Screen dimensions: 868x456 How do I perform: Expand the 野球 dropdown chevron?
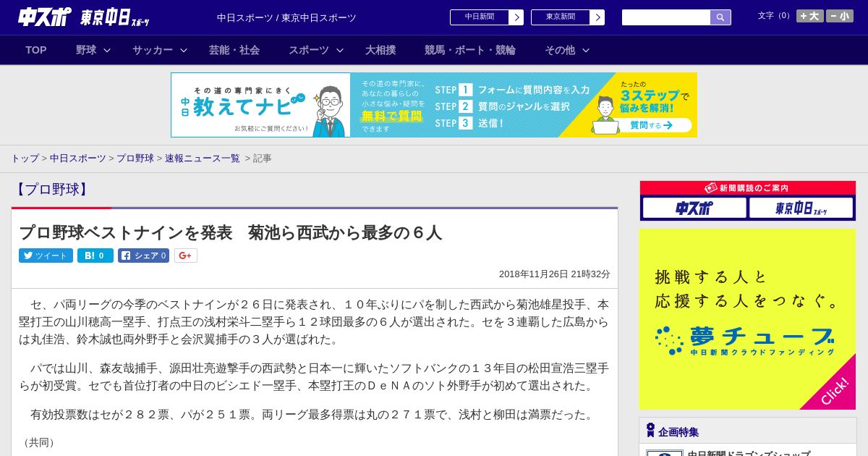click(x=107, y=50)
